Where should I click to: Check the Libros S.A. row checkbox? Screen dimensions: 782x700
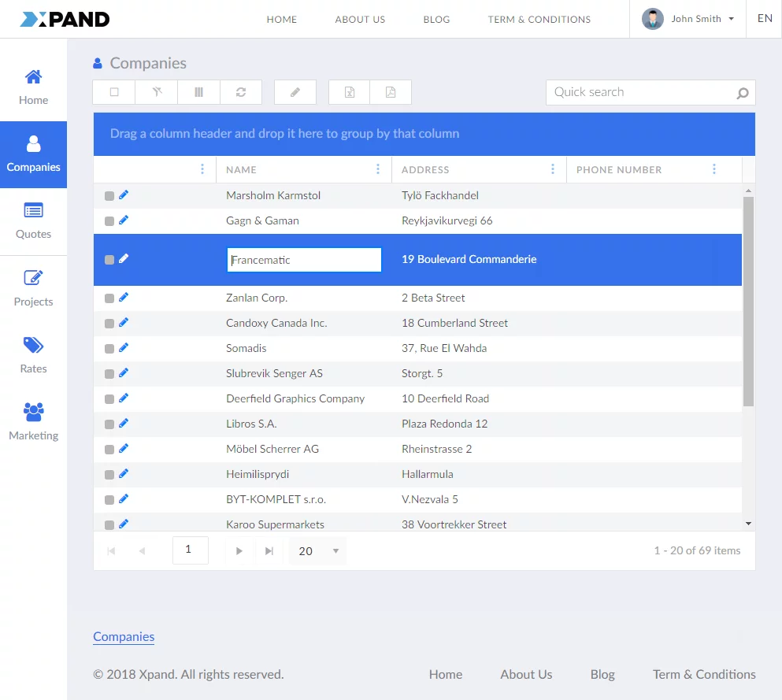[x=109, y=424]
